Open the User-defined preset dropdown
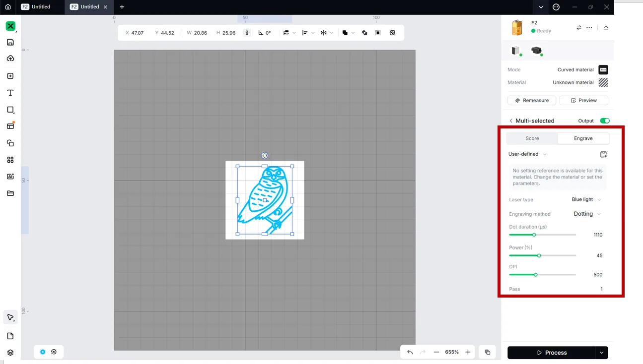The height and width of the screenshot is (364, 643). (x=527, y=154)
